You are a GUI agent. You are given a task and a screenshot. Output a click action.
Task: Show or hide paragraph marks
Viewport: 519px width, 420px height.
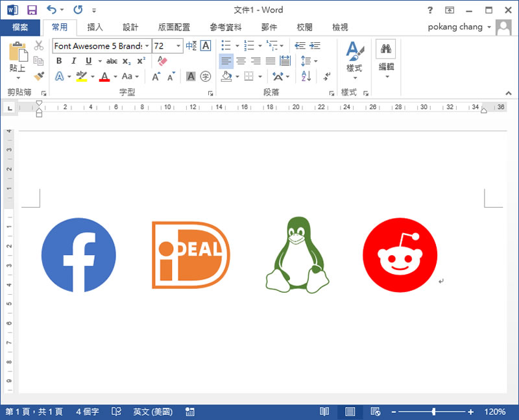click(x=327, y=77)
